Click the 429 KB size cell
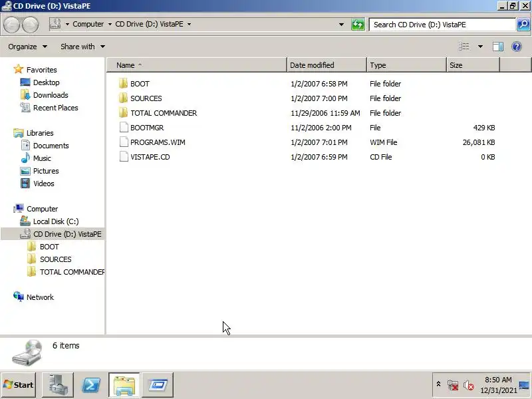The height and width of the screenshot is (399, 532). click(484, 128)
